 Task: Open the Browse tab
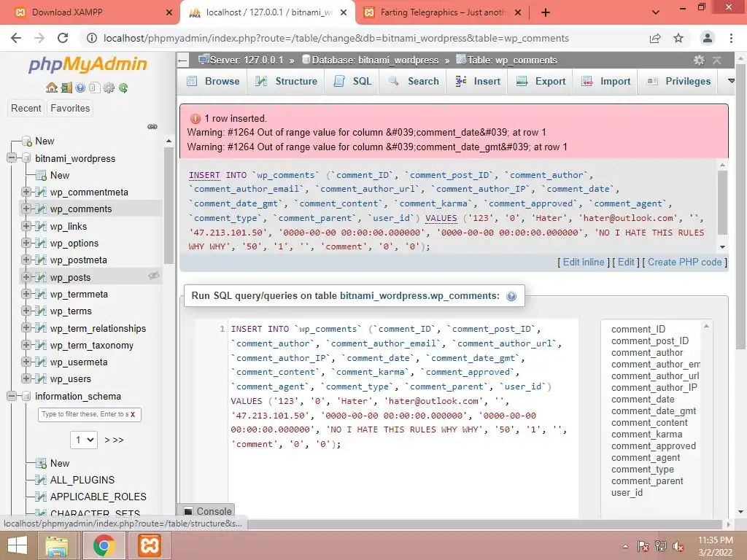pos(213,82)
